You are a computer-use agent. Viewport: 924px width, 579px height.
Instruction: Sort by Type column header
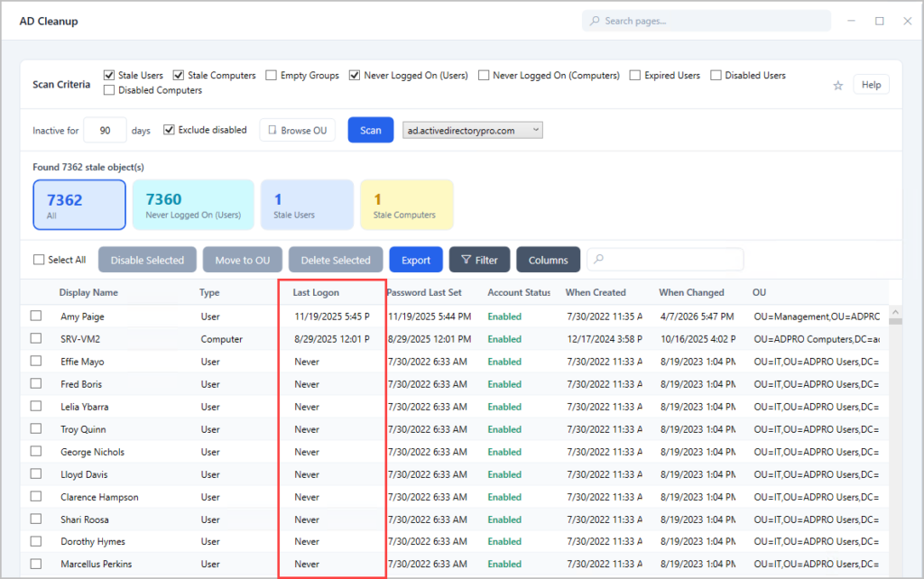[209, 292]
